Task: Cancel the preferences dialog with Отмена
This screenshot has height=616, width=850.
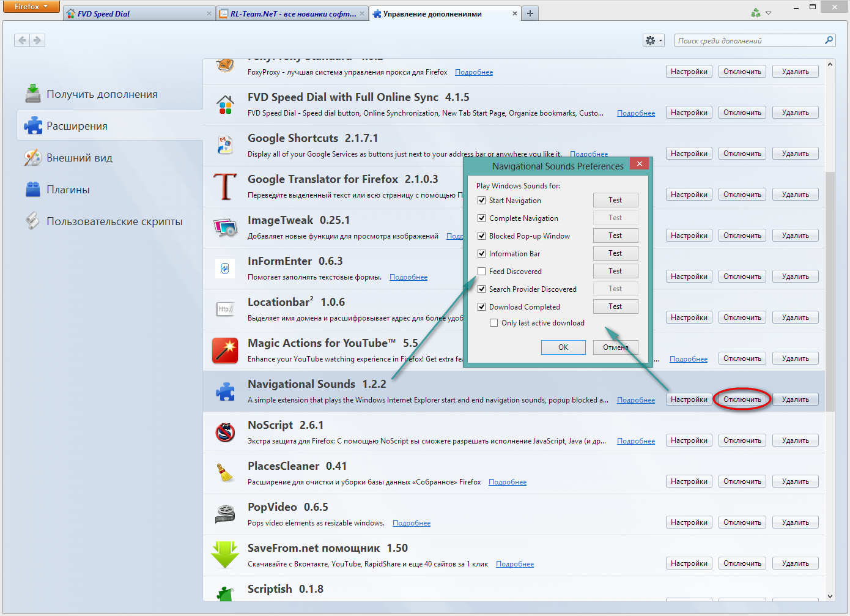Action: [x=615, y=347]
